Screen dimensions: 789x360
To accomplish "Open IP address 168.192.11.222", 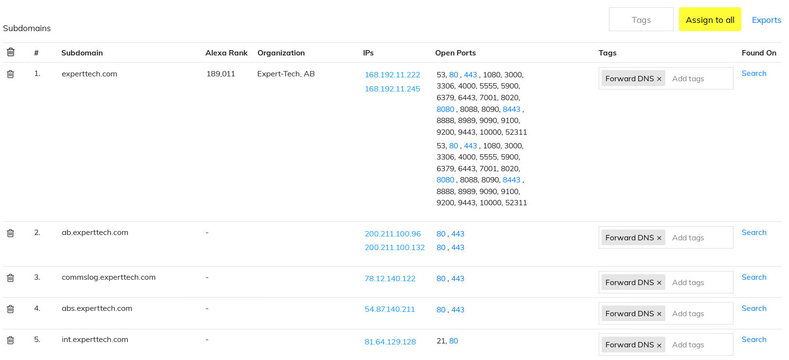I will [x=392, y=75].
